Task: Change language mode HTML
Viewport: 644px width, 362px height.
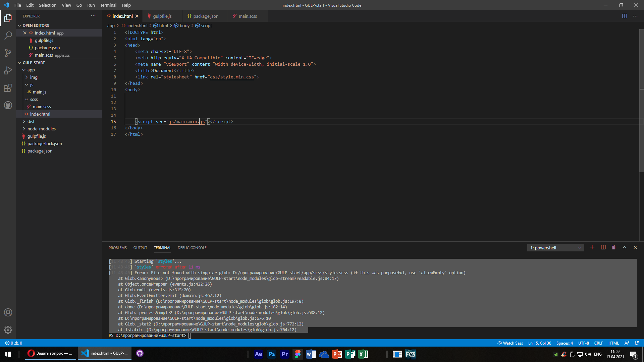Action: click(613, 343)
